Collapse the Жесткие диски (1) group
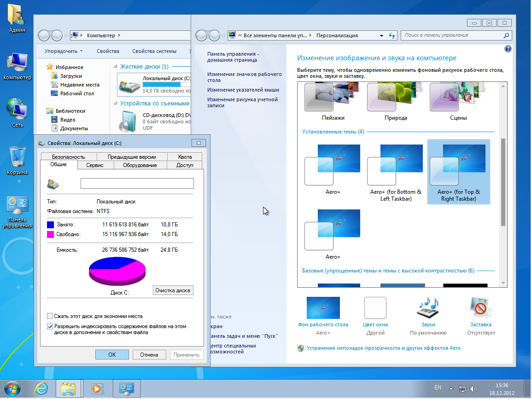This screenshot has height=399, width=532. tap(115, 66)
